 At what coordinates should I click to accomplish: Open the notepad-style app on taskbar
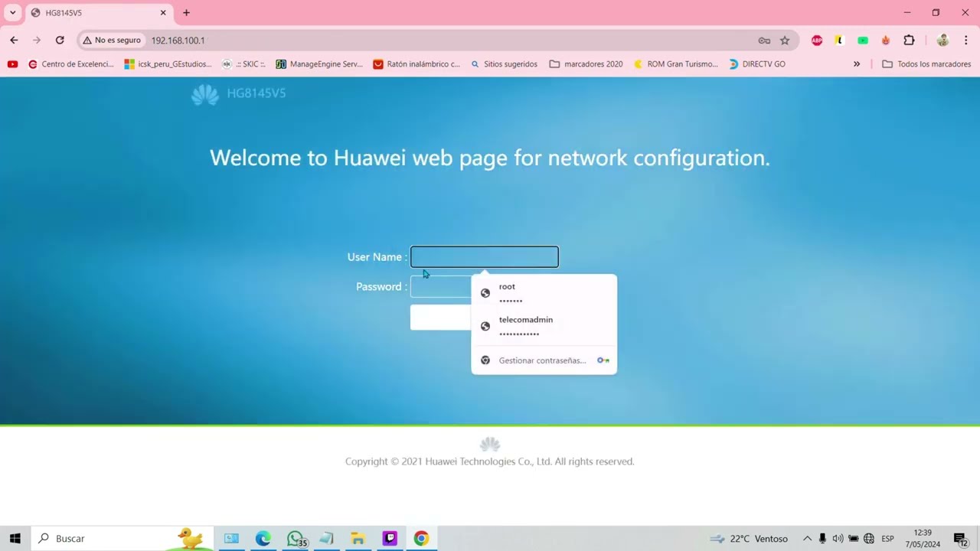(x=326, y=539)
